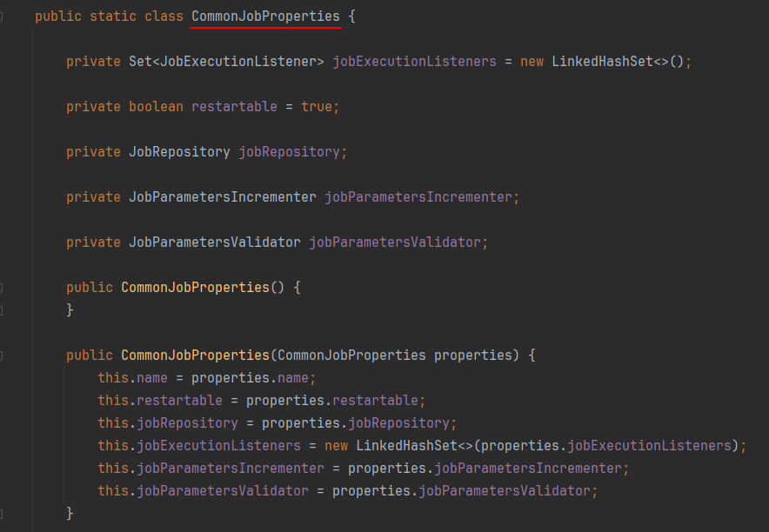Click the 'true' literal value

coord(317,107)
